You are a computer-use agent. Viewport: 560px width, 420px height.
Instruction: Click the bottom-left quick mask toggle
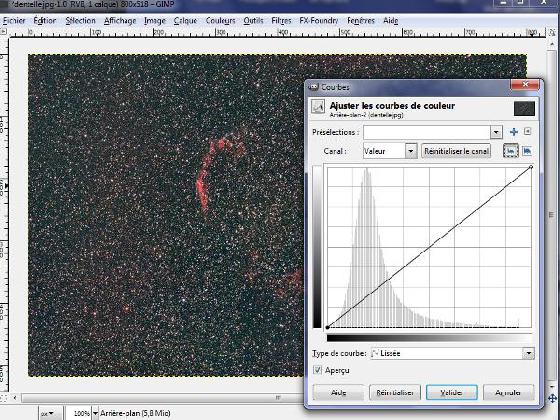pos(3,397)
